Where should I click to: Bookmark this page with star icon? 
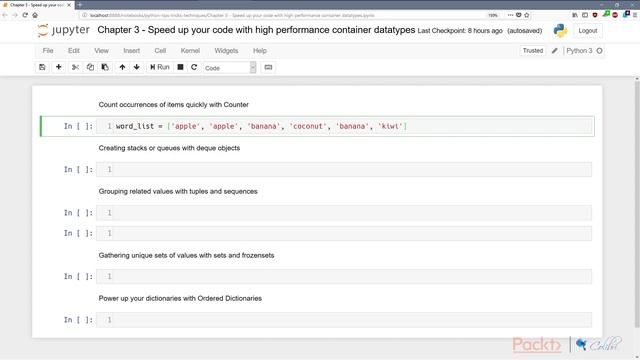click(x=527, y=15)
